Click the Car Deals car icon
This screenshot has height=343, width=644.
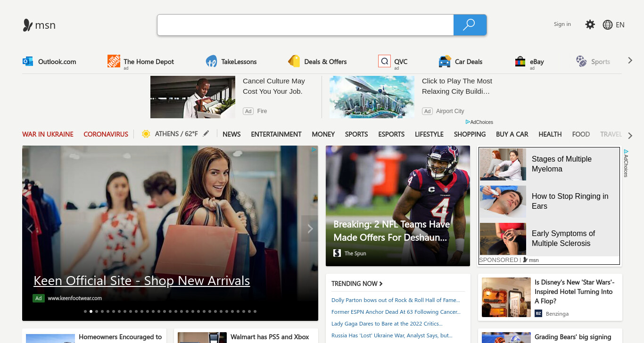point(445,61)
